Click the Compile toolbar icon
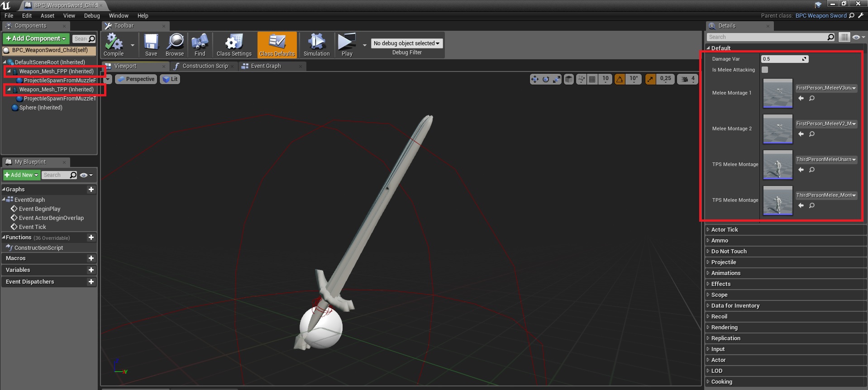868x390 pixels. (114, 45)
